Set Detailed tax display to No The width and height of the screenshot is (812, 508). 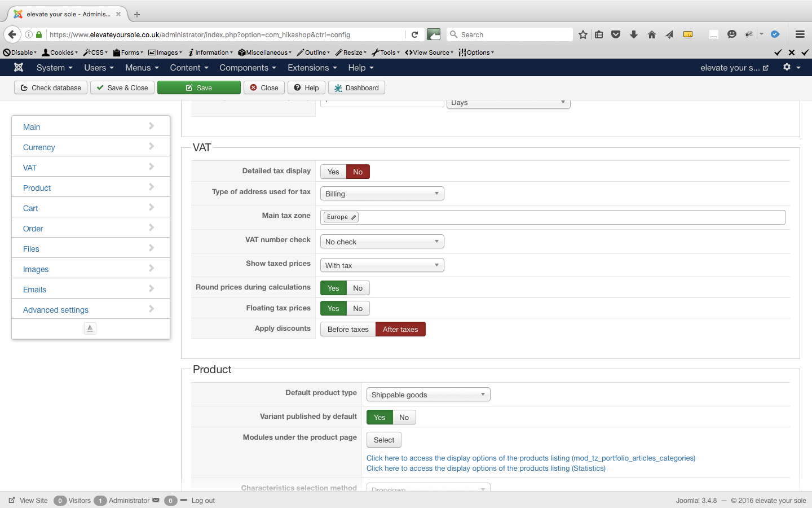pos(358,172)
